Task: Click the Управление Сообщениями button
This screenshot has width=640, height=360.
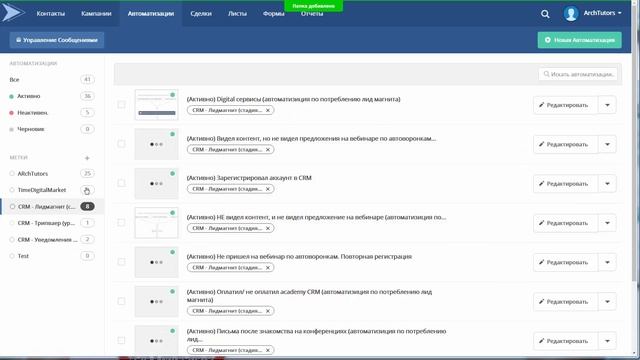Action: tap(57, 40)
